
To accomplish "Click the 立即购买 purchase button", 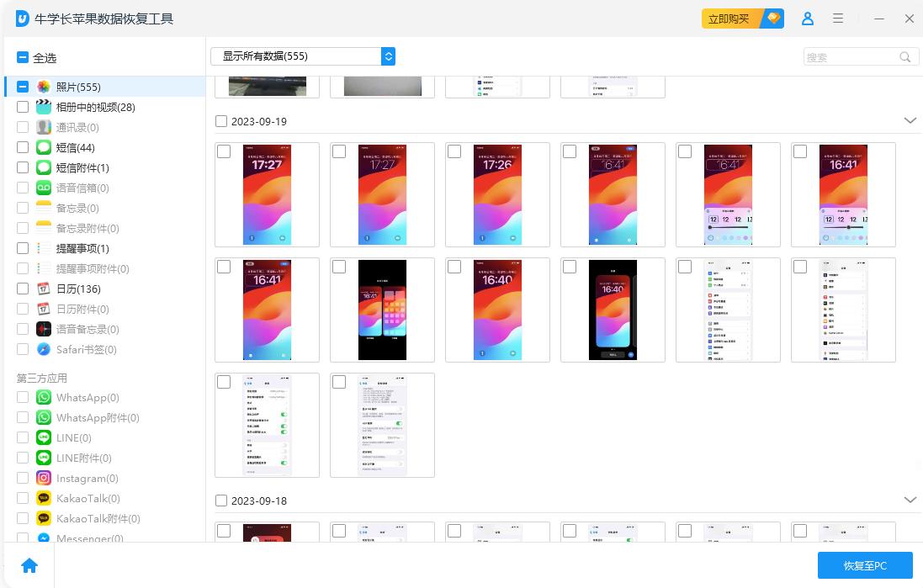I will (x=727, y=18).
